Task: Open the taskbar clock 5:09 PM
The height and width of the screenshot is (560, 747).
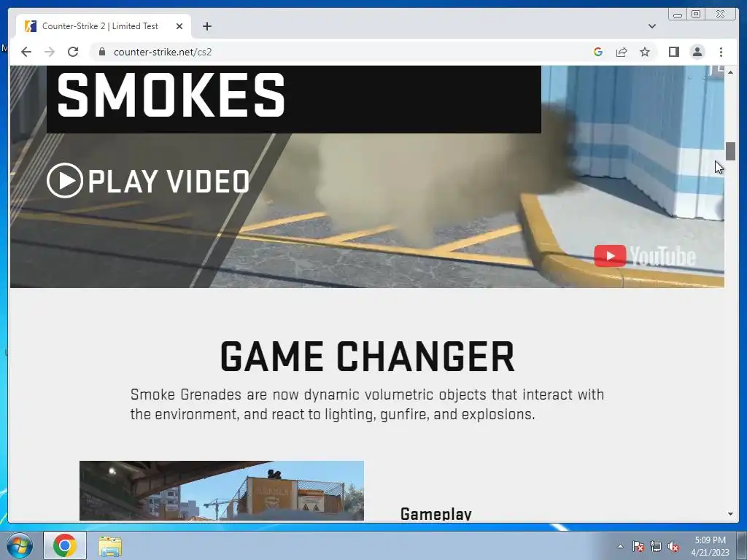Action: (710, 546)
